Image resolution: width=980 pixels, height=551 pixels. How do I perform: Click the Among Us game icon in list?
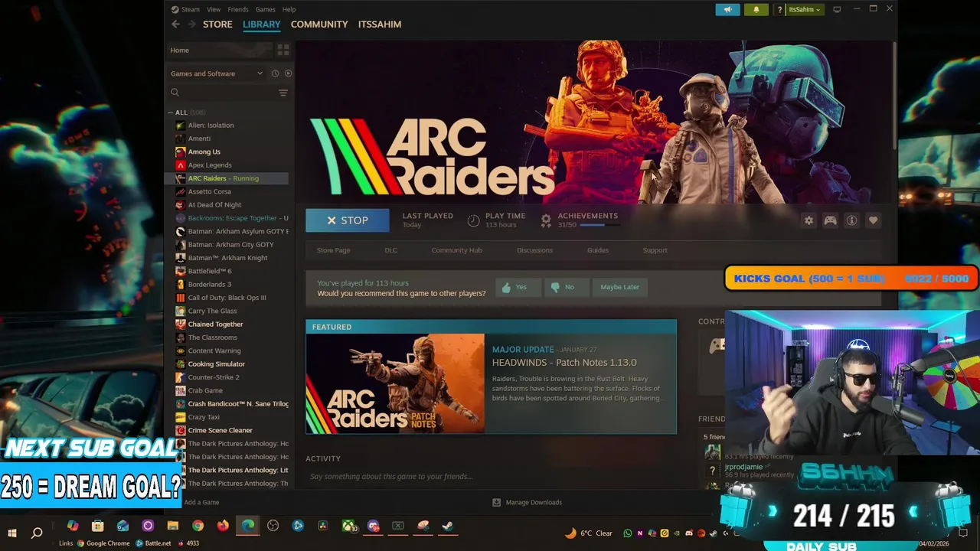click(180, 152)
